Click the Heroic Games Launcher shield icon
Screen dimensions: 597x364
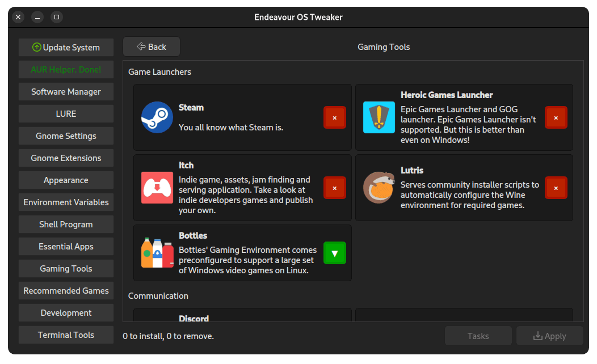pos(379,117)
